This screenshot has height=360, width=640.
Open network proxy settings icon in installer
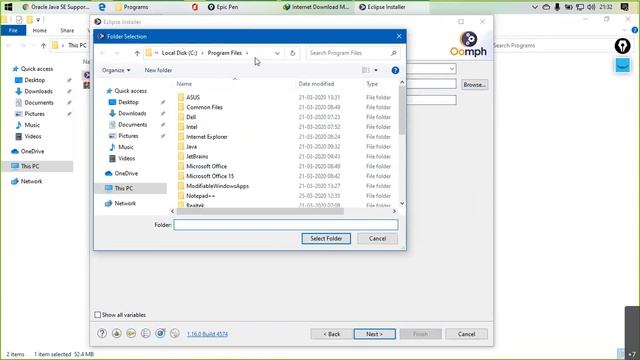click(x=146, y=333)
